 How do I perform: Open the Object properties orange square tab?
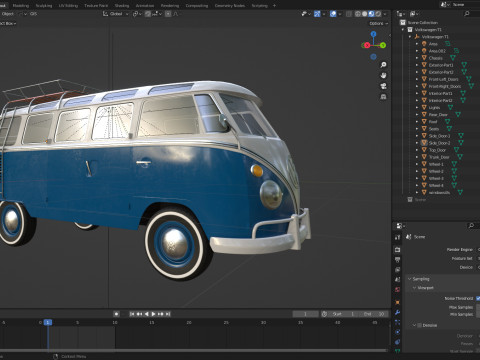pos(397,302)
